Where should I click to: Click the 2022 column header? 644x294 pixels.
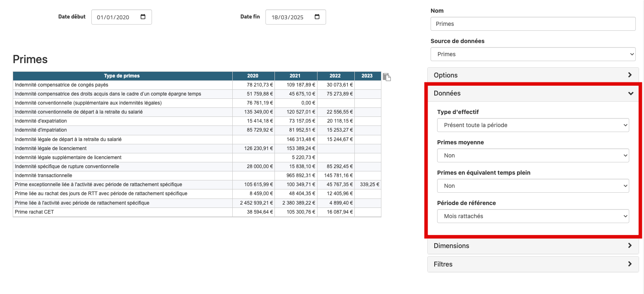[x=336, y=76]
